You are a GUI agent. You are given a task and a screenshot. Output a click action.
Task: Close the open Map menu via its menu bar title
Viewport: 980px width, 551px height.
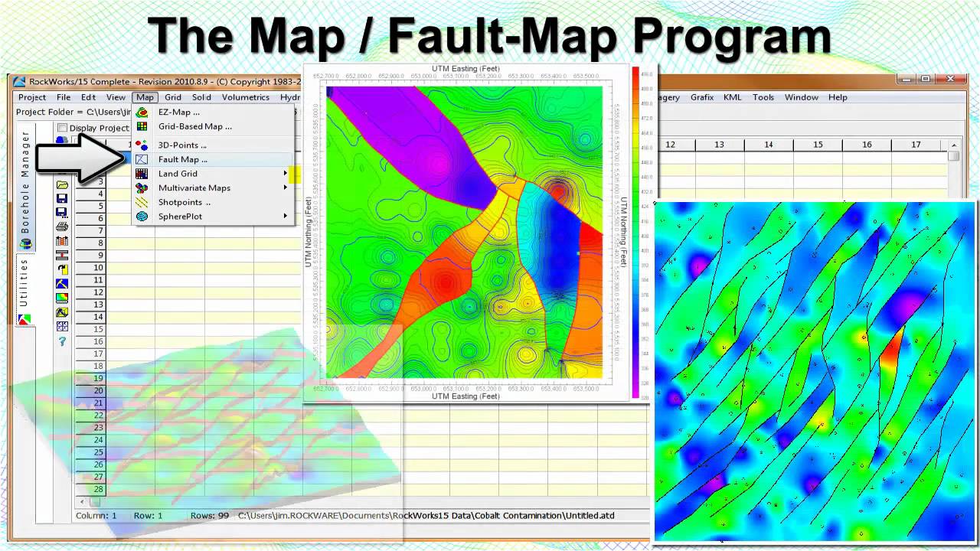pyautogui.click(x=145, y=97)
